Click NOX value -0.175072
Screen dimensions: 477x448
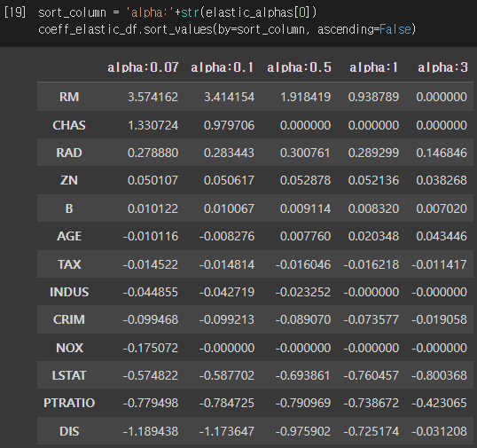[151, 348]
